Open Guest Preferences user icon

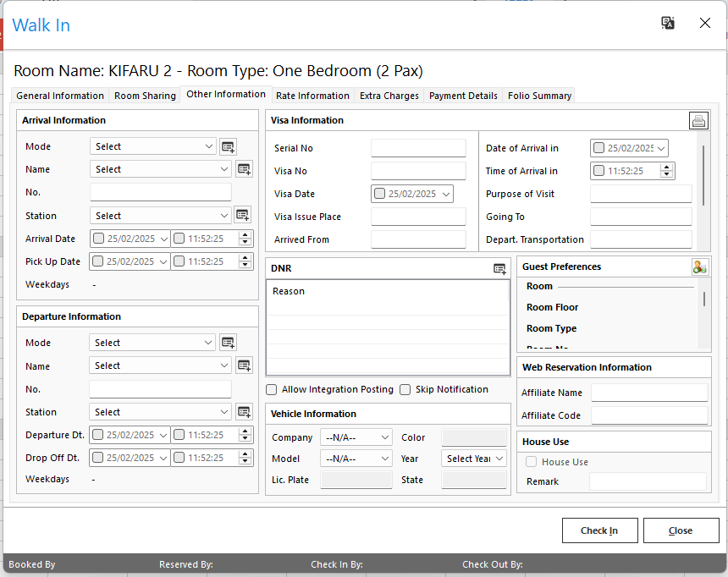699,267
